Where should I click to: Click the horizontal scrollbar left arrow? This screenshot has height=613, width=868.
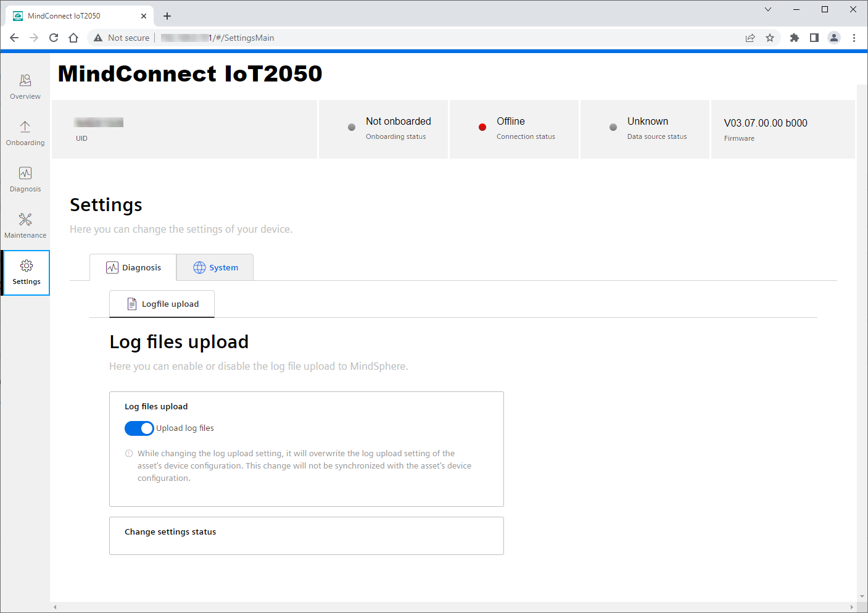[55, 607]
